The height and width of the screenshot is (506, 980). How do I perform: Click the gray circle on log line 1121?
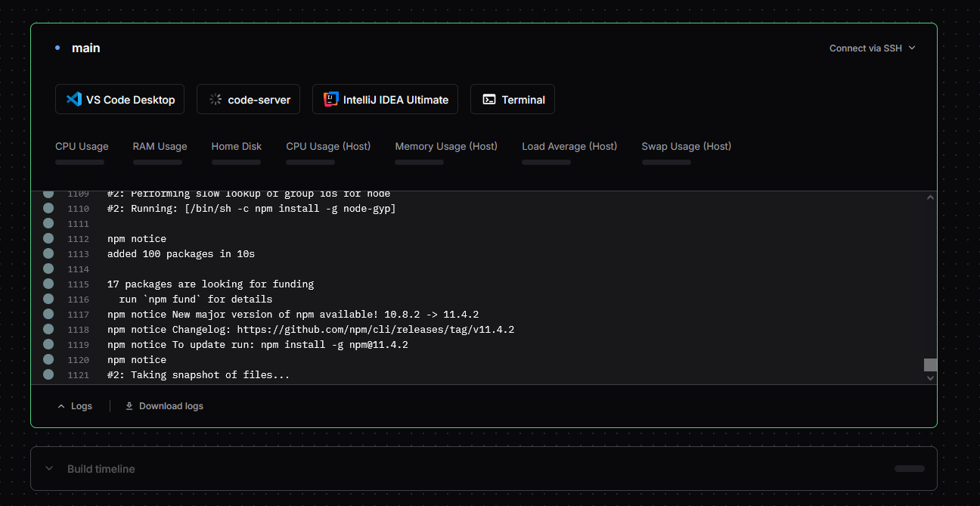pyautogui.click(x=48, y=374)
